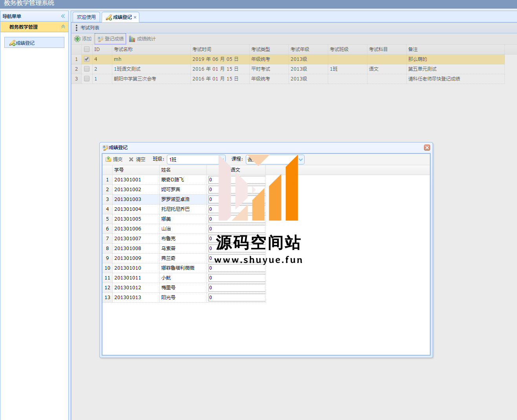The width and height of the screenshot is (517, 420).
Task: Close the 成绩登记 tab with its x
Action: 135,17
